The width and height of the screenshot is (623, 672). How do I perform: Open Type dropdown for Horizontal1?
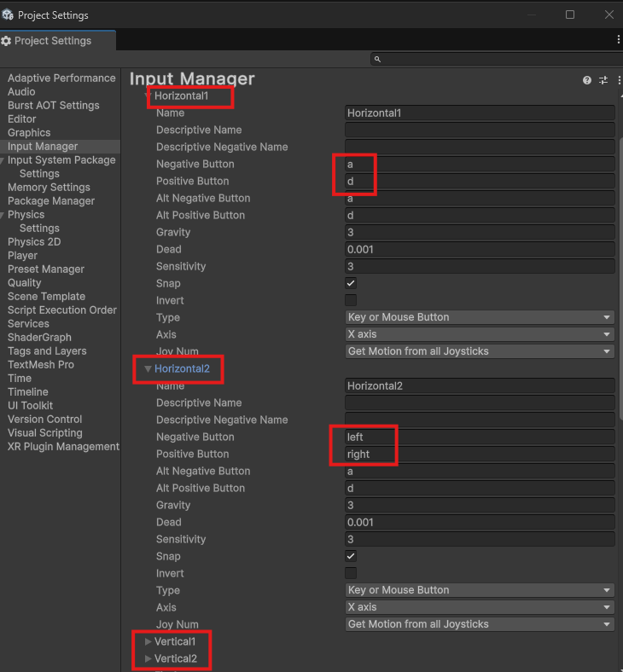(480, 317)
